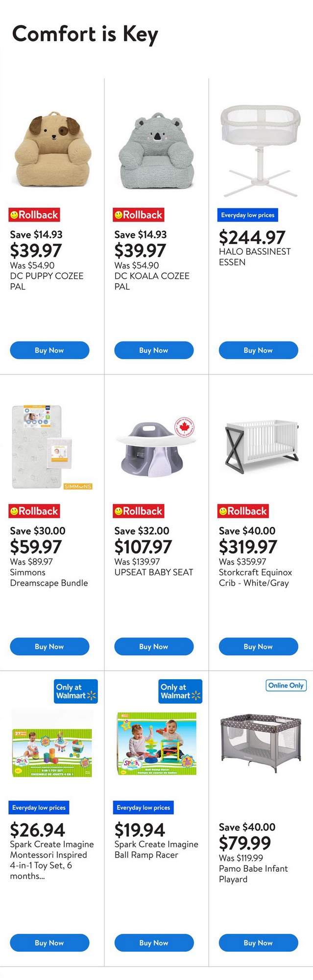Viewport: 313px width, 980px height.
Task: Open the puppy chair product image
Action: [52, 152]
